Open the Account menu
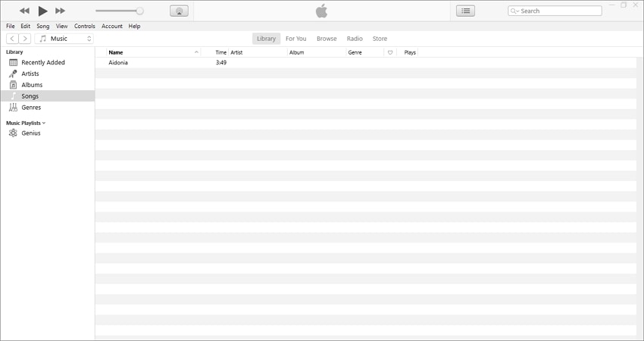Image resolution: width=644 pixels, height=341 pixels. (x=112, y=26)
